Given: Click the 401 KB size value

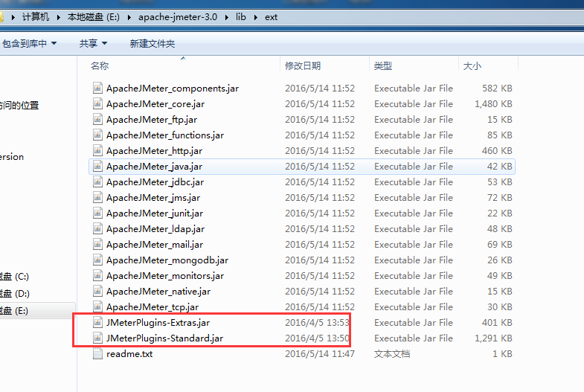Looking at the screenshot, I should (497, 322).
